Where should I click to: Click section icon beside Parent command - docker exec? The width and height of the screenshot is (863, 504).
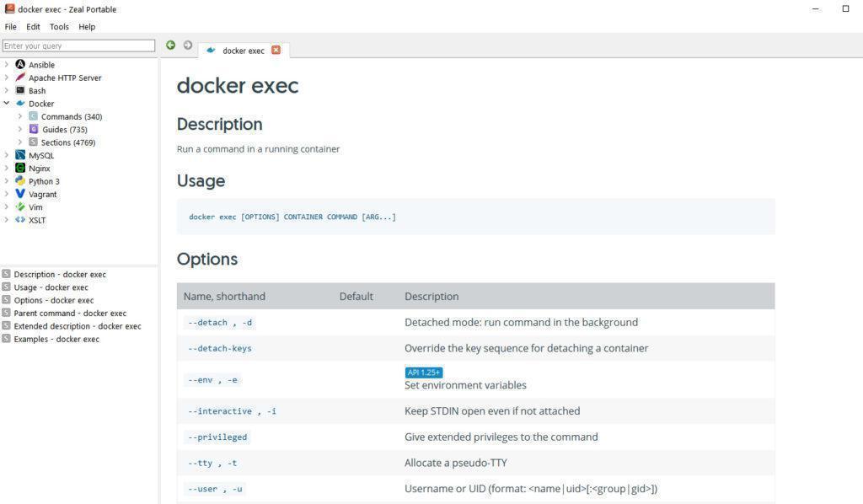pyautogui.click(x=6, y=313)
